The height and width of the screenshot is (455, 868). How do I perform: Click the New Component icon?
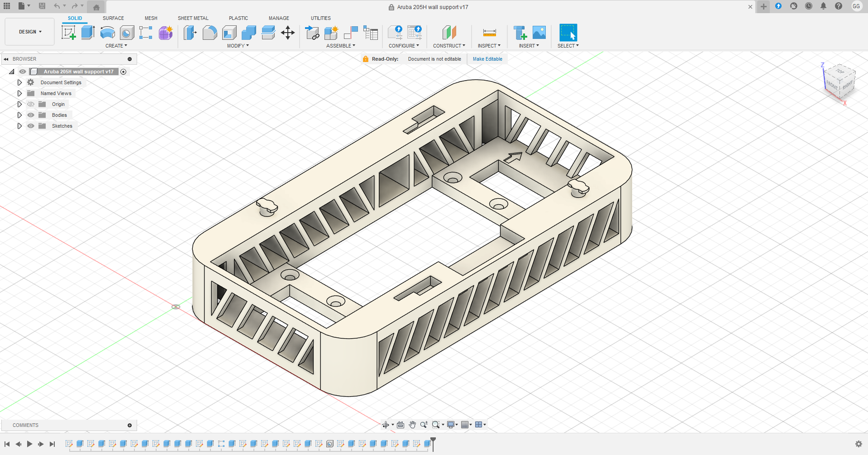point(332,33)
